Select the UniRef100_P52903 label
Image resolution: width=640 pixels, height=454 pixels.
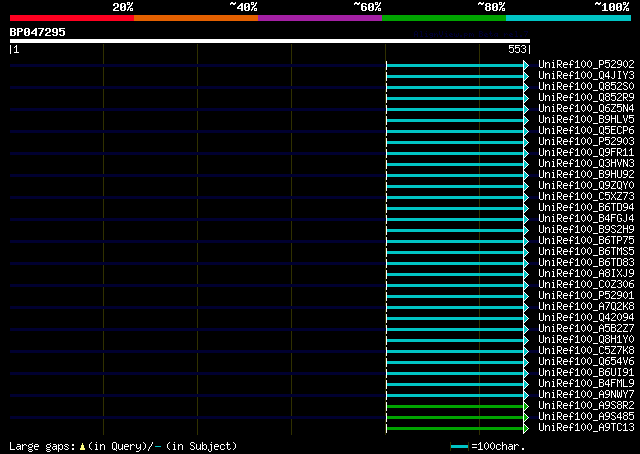coord(586,142)
